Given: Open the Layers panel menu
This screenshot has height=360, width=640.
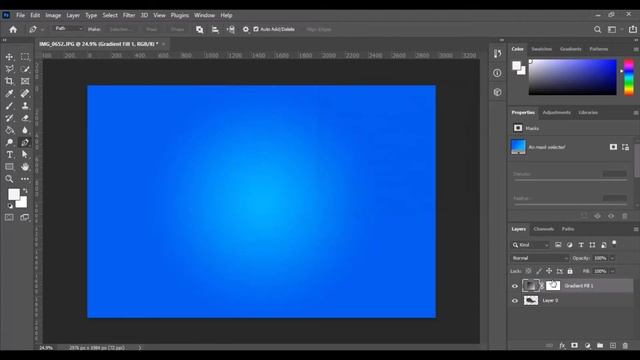Looking at the screenshot, I should coord(636,229).
